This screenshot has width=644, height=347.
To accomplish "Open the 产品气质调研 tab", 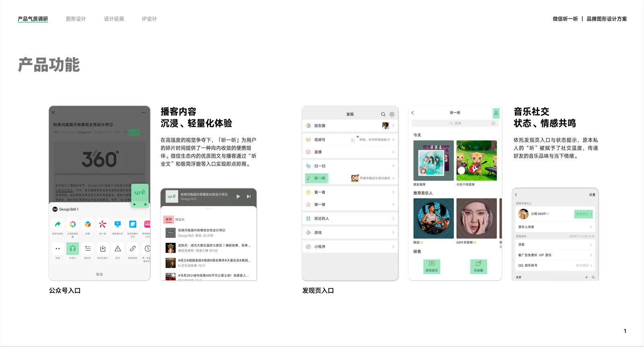I will 33,19.
